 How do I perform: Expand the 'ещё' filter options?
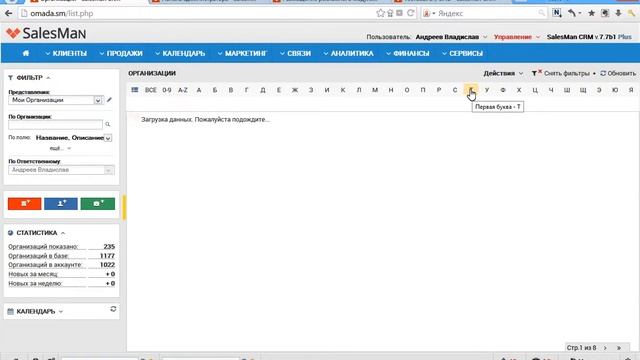click(60, 148)
